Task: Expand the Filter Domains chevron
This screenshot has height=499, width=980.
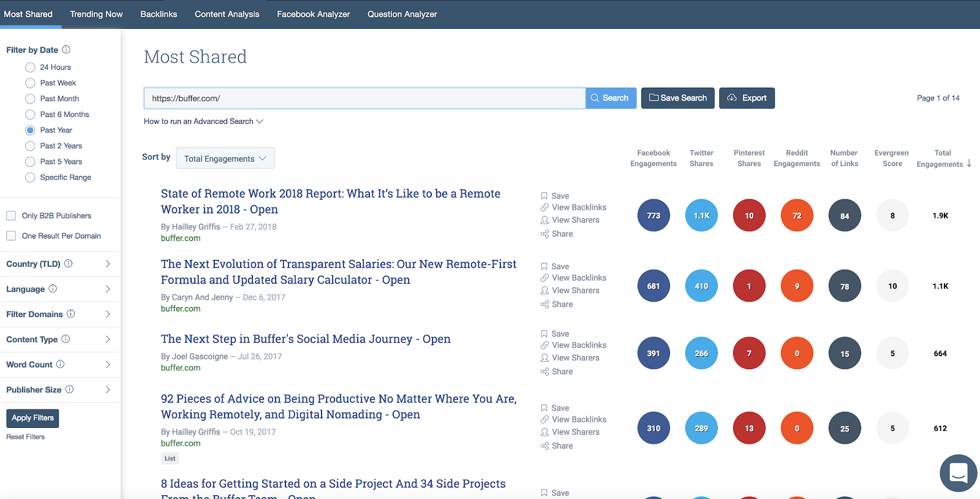Action: click(x=108, y=314)
